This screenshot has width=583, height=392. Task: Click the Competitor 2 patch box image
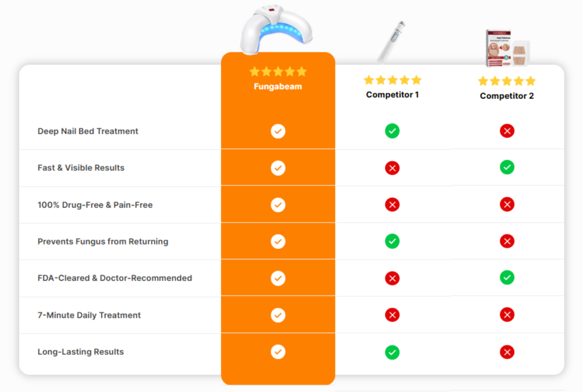coord(507,48)
